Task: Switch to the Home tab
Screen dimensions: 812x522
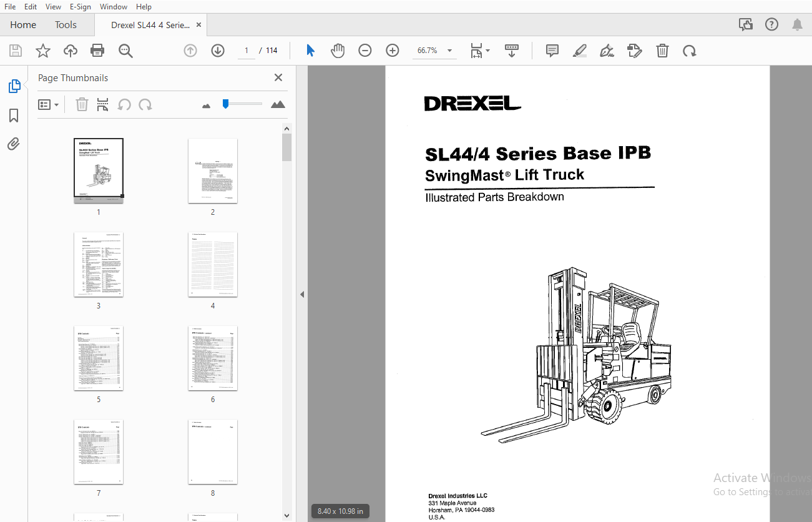Action: click(23, 25)
